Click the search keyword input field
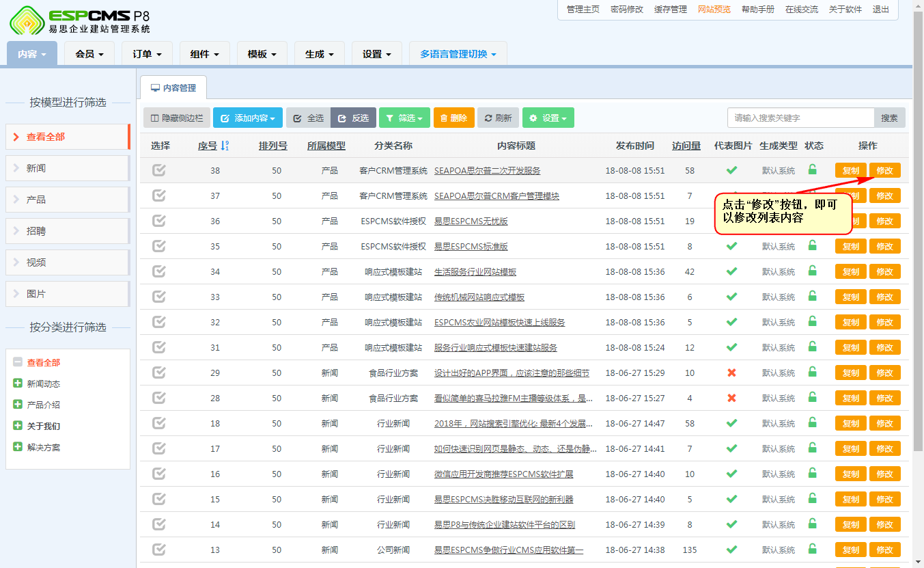 [x=800, y=118]
